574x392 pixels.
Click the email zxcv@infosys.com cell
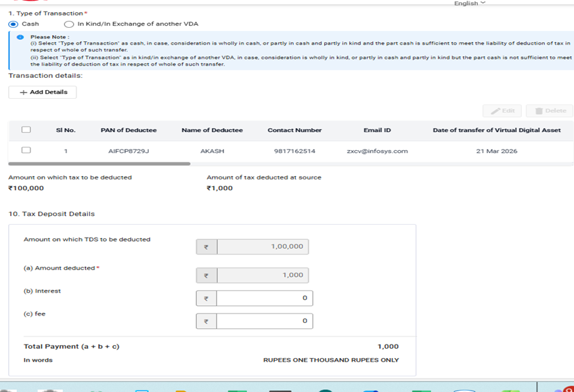point(377,151)
